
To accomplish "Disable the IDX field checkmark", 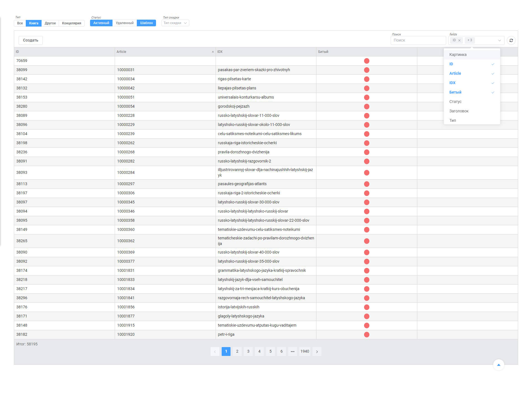I will tap(493, 83).
